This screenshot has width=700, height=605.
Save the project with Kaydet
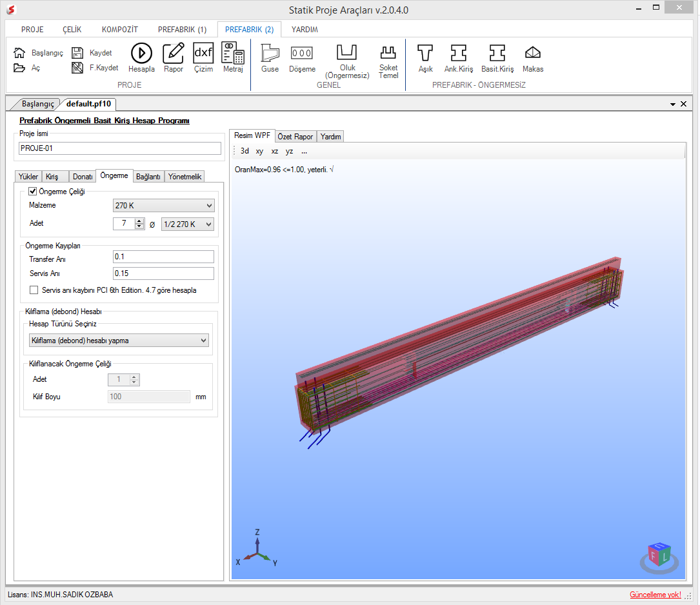[77, 53]
